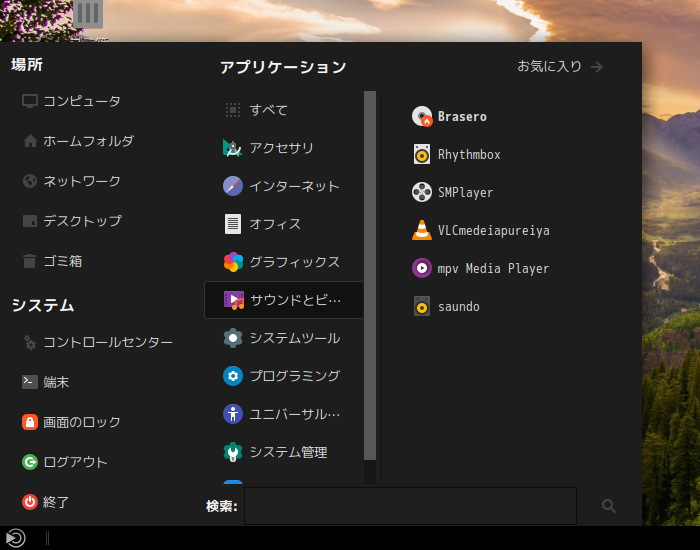Image resolution: width=700 pixels, height=550 pixels.
Task: Open ホームフォルダ label
Action: point(88,141)
